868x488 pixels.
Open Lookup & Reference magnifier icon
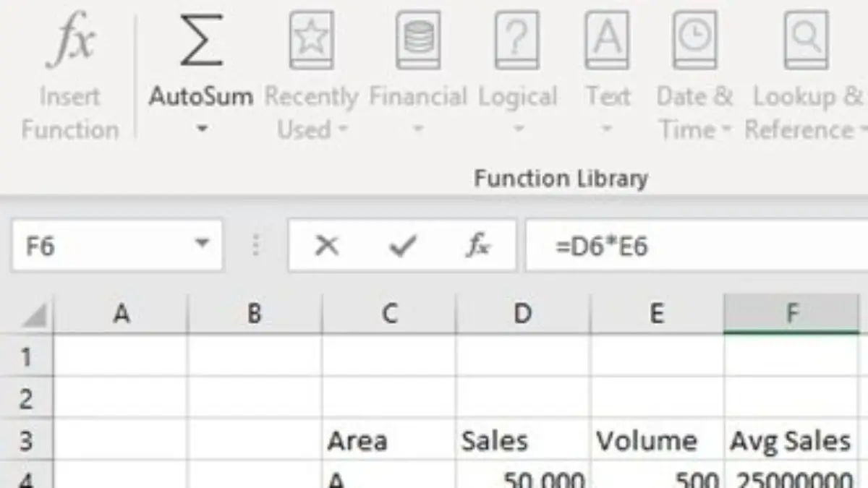[807, 40]
